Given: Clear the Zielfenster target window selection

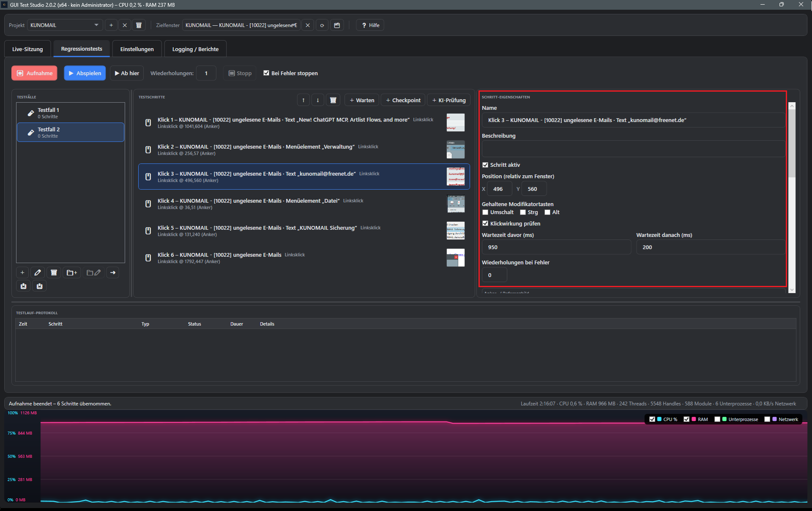Looking at the screenshot, I should coord(308,25).
